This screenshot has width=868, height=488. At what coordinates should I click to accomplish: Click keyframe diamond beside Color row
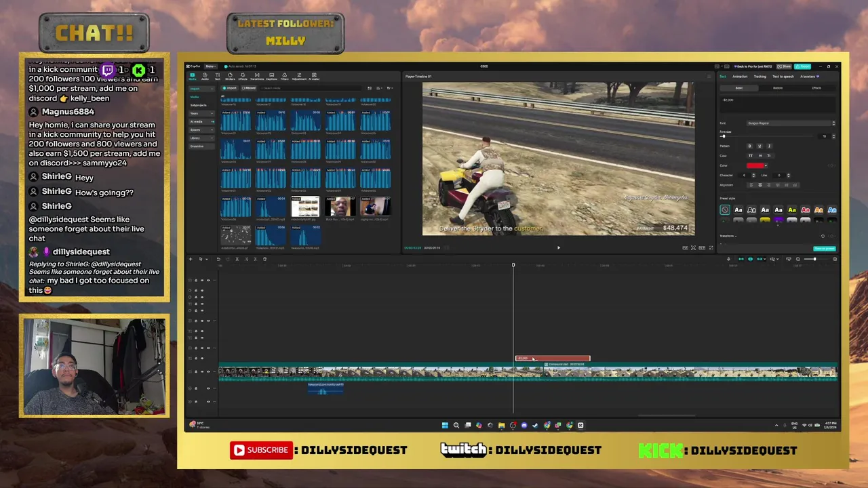coord(831,165)
